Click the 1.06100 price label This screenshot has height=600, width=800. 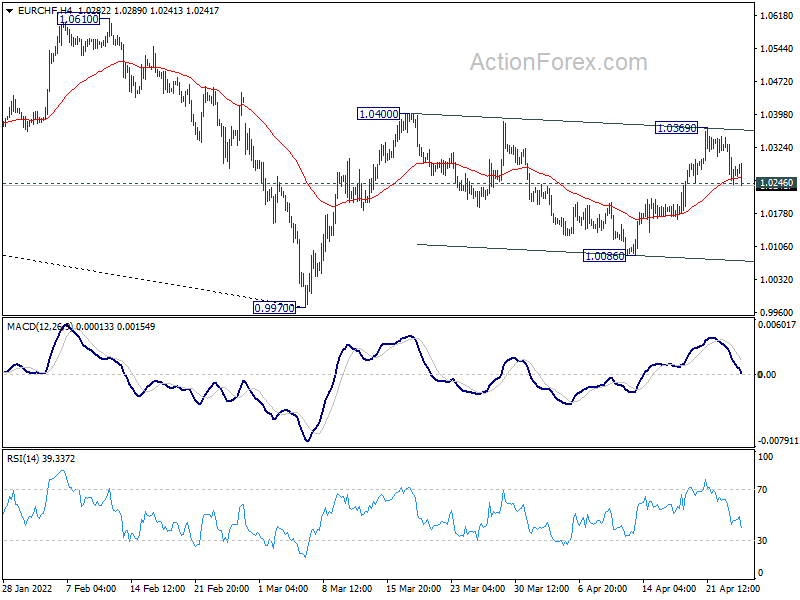coord(79,19)
